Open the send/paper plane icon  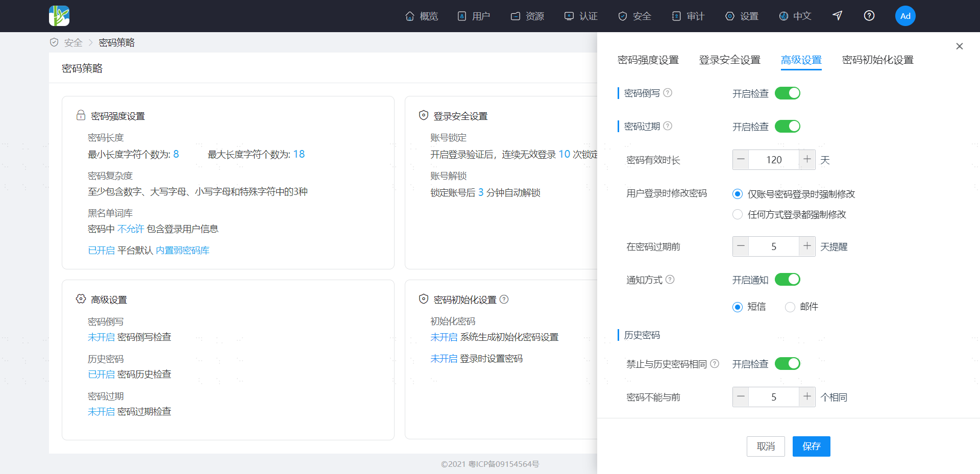pyautogui.click(x=837, y=16)
